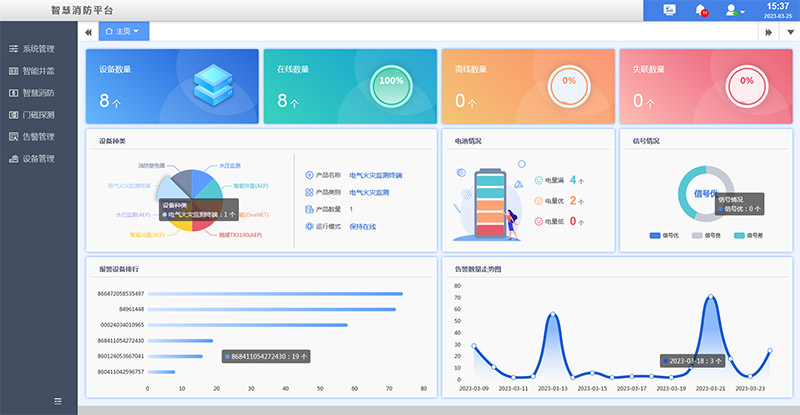Screen dimensions: 800x415
Task: Click the 2023-03-21 peak chart point
Action: pyautogui.click(x=711, y=297)
